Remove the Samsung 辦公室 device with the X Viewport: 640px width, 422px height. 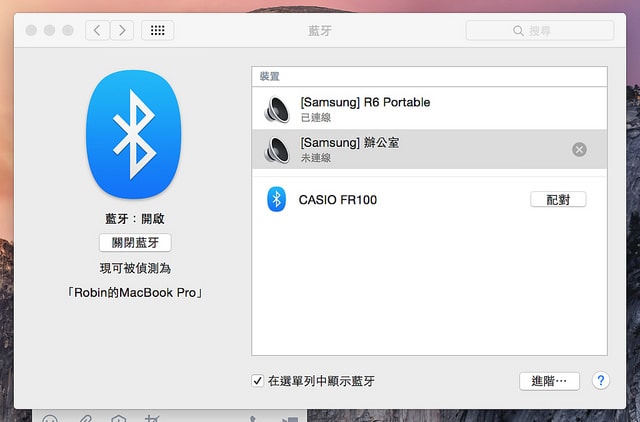click(x=579, y=150)
